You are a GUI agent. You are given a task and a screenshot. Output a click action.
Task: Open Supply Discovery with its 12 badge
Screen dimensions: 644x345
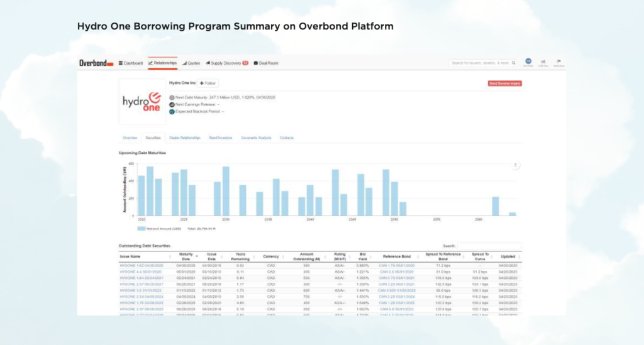(227, 63)
